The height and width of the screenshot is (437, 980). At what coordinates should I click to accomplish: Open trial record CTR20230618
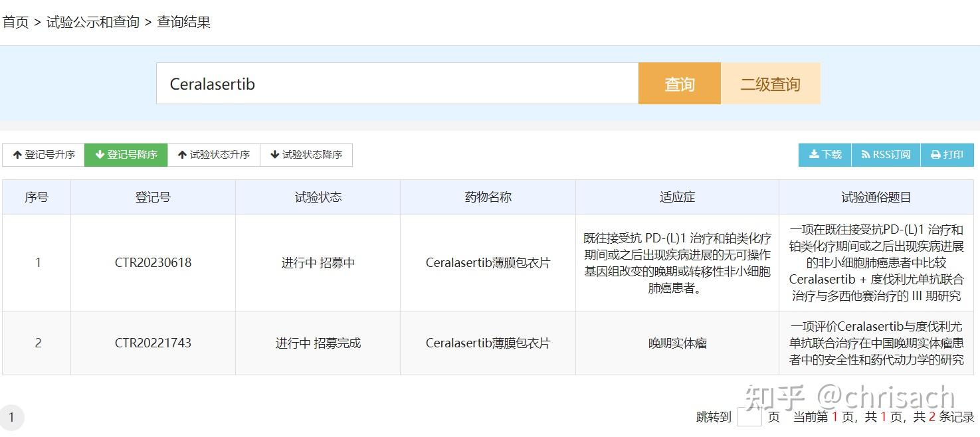tap(153, 262)
